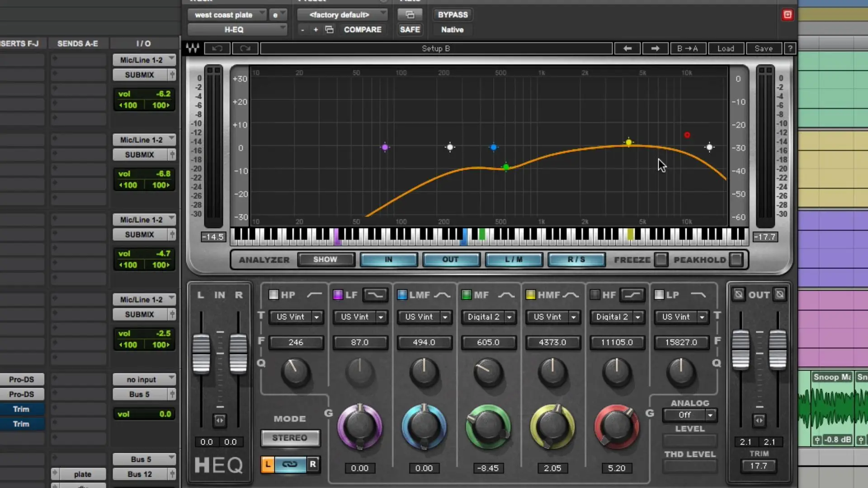The width and height of the screenshot is (868, 488).
Task: Open the HP filter type US Vint dropdown
Action: 296,317
